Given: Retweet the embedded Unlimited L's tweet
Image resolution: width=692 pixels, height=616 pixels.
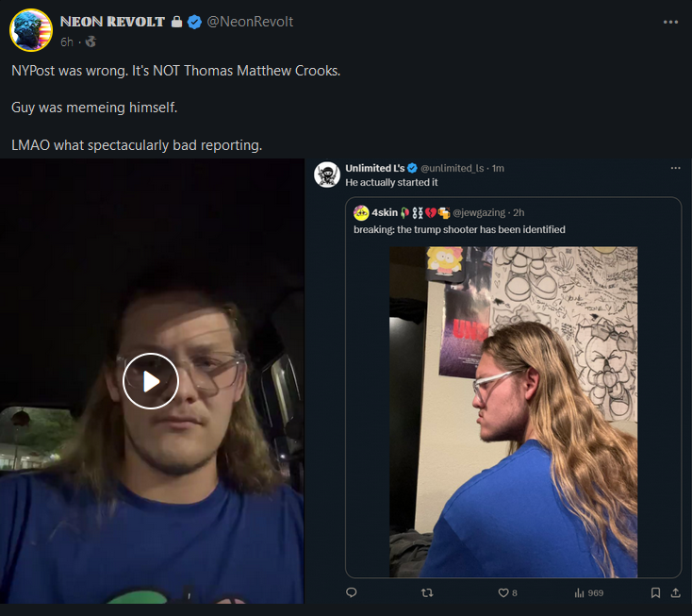Looking at the screenshot, I should [427, 592].
